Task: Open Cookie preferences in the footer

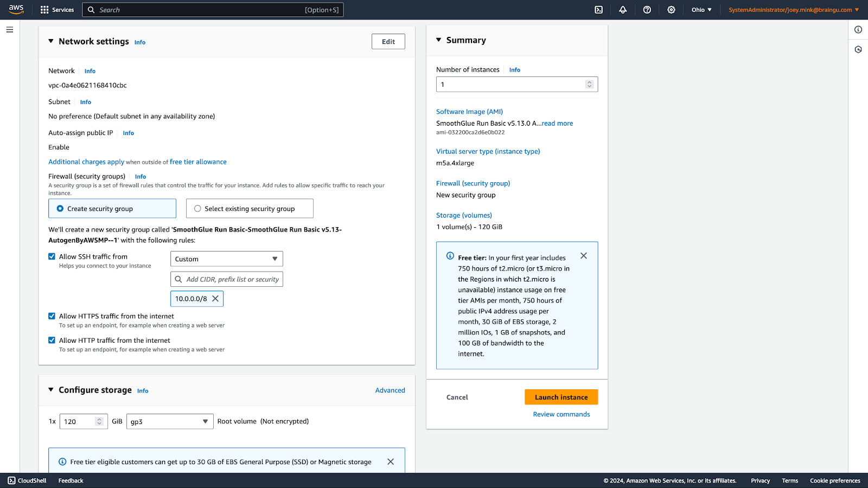Action: coord(835,480)
